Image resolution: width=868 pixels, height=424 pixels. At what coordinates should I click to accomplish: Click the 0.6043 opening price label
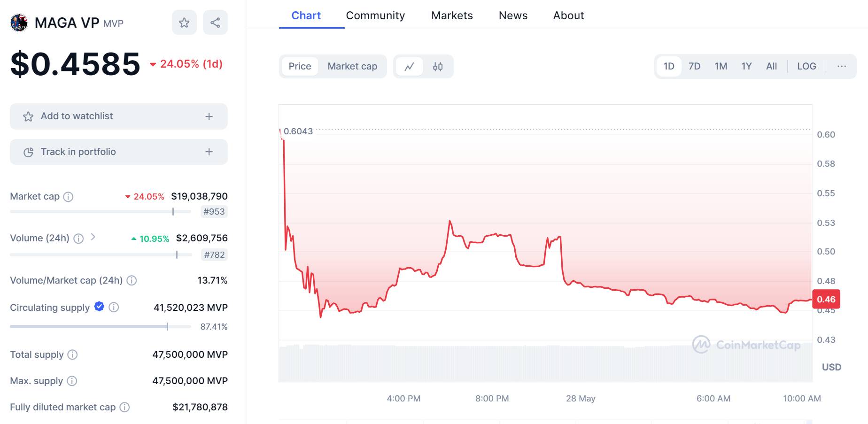click(x=298, y=131)
